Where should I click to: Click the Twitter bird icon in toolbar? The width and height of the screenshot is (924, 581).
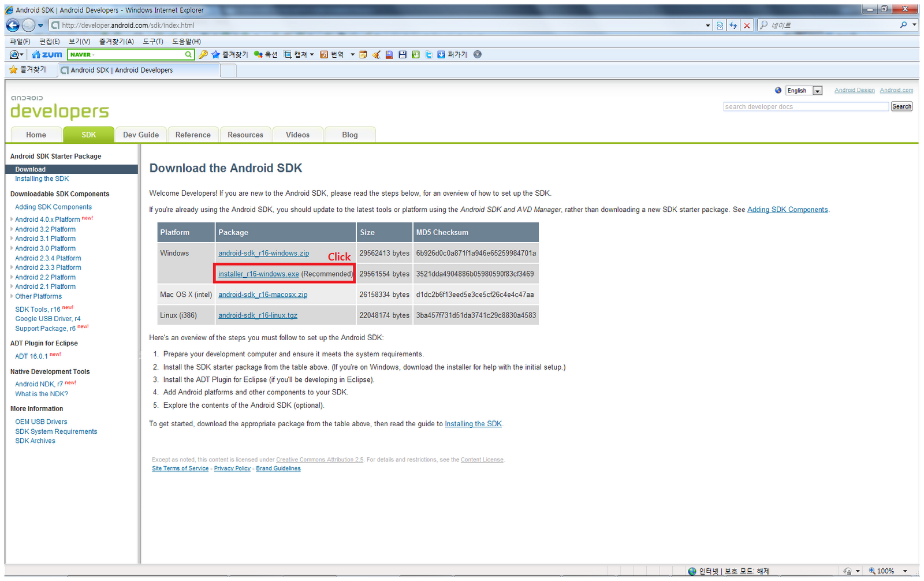pos(429,54)
